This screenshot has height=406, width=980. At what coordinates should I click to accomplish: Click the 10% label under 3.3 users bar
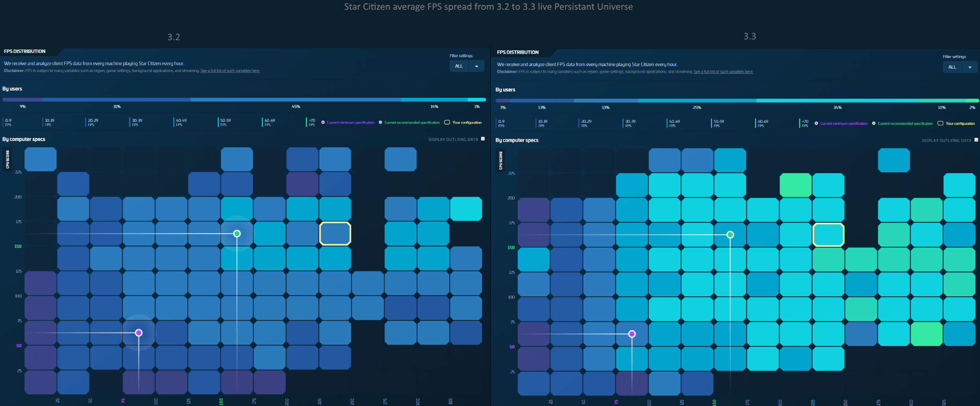942,108
